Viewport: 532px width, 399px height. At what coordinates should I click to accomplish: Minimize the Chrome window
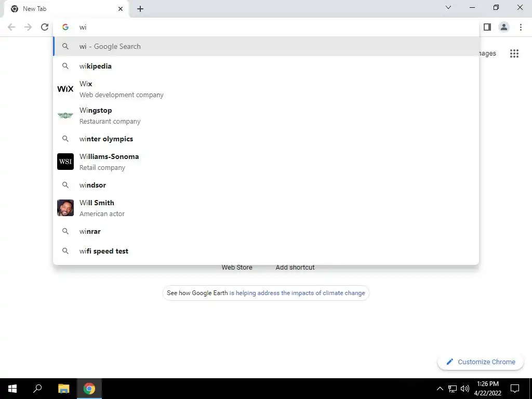point(472,7)
